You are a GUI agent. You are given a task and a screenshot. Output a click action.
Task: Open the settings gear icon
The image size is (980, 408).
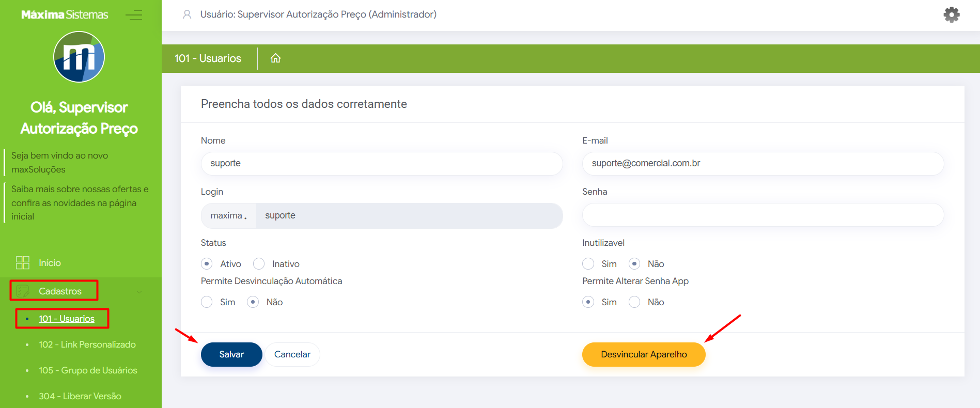951,14
